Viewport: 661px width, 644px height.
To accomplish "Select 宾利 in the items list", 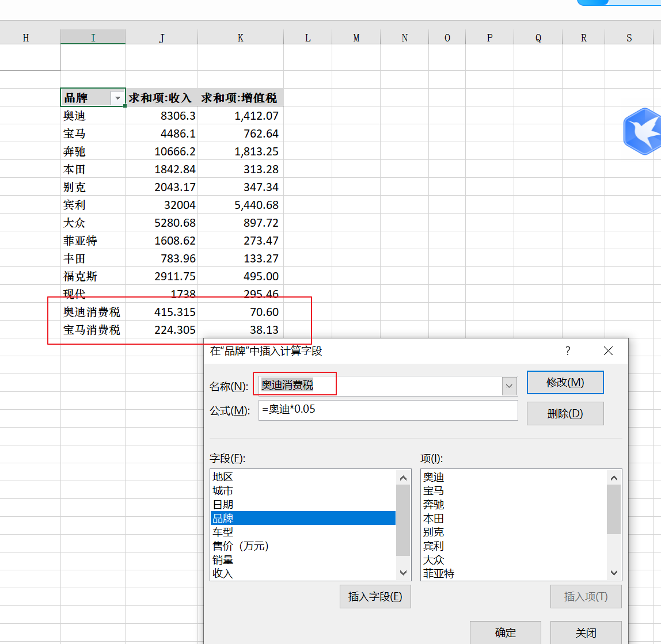I will [x=514, y=546].
